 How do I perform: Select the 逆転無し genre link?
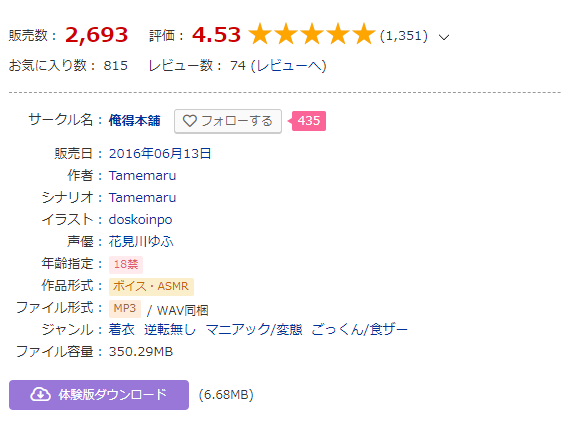(170, 330)
